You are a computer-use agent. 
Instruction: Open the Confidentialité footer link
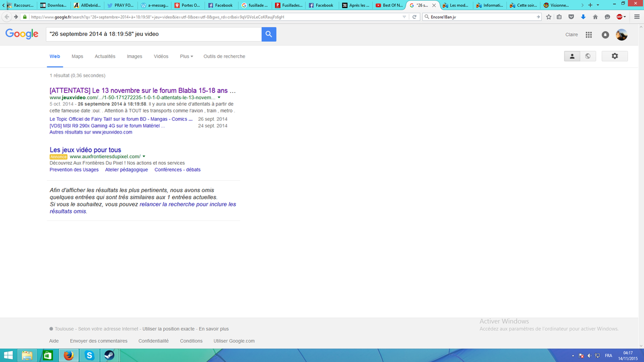coord(153,341)
